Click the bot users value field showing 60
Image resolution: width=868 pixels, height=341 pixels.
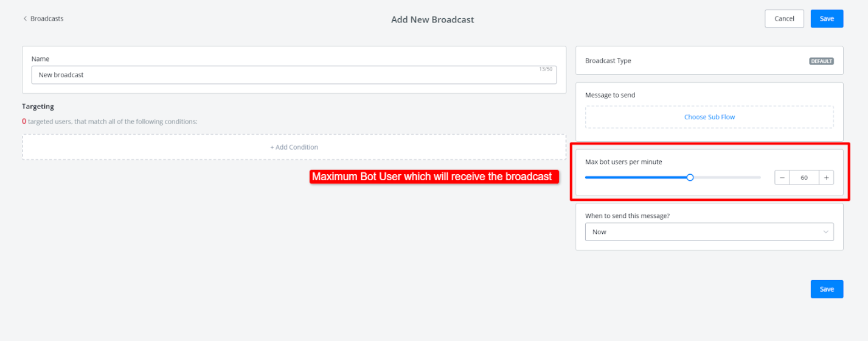(804, 178)
